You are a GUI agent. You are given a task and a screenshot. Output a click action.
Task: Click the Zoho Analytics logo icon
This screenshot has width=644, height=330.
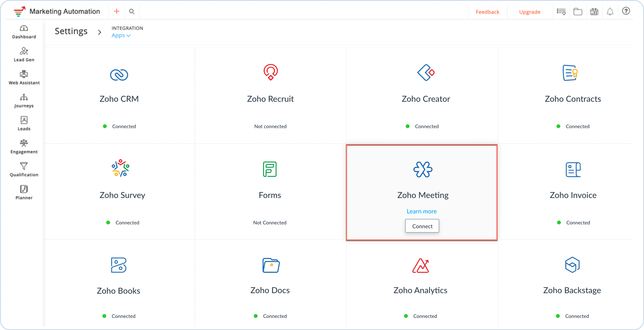coord(421,266)
